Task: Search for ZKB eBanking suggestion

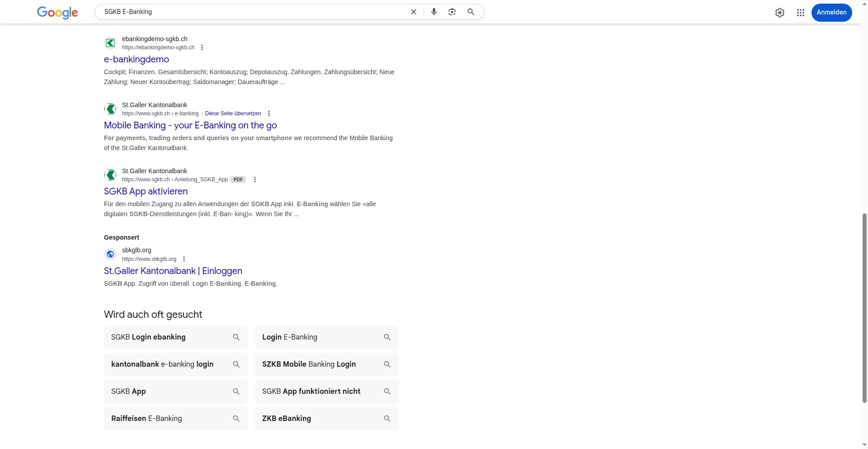Action: tap(327, 419)
